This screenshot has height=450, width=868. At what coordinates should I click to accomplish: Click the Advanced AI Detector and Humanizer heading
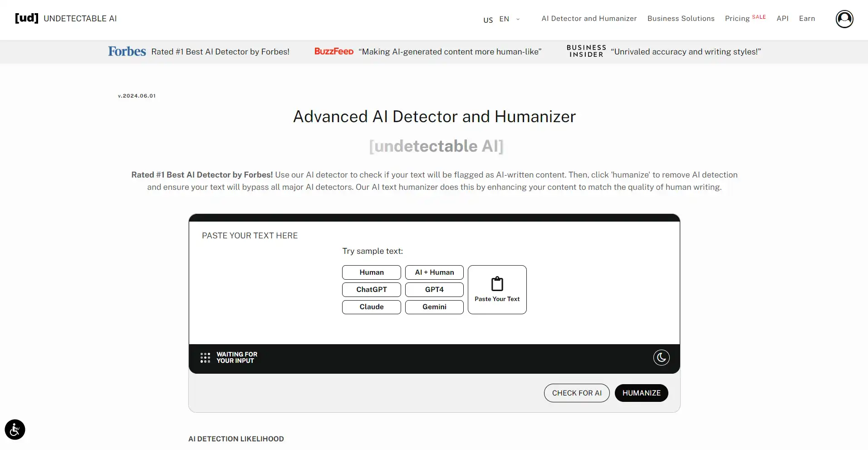point(434,117)
